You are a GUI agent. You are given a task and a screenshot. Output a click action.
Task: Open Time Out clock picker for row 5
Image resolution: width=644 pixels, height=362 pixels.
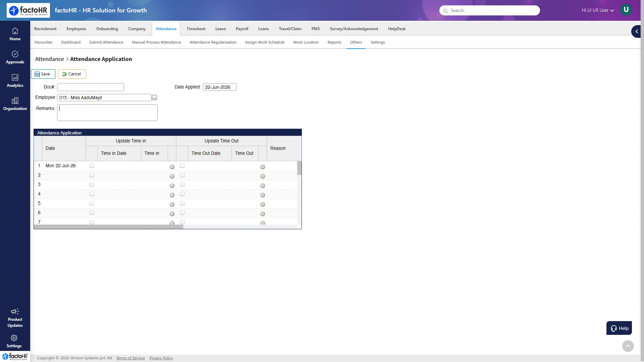[263, 204]
